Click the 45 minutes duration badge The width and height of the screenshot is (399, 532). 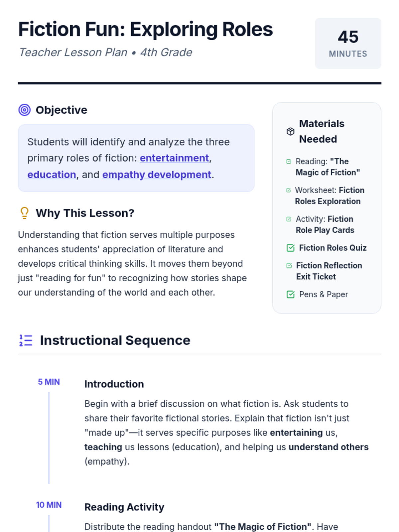(x=348, y=43)
